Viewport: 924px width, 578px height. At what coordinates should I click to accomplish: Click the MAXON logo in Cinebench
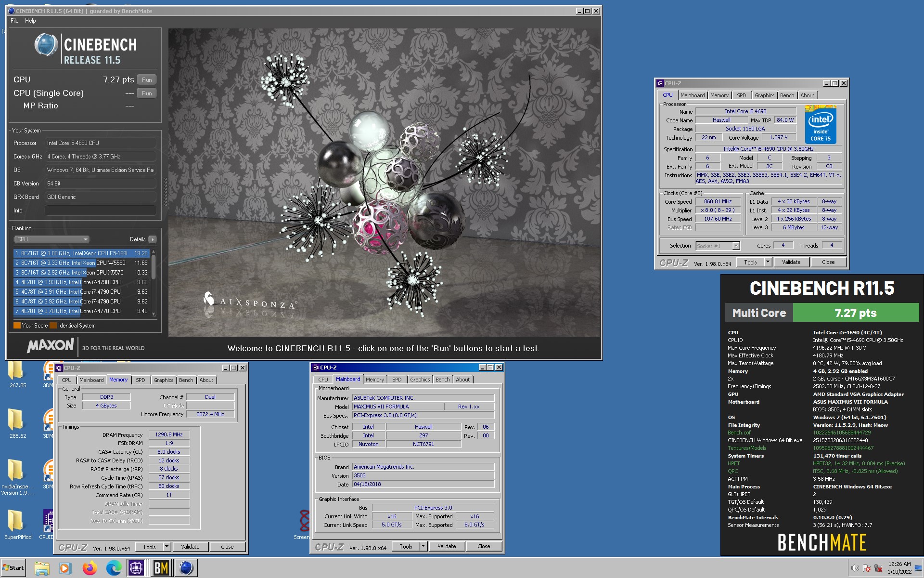click(x=51, y=345)
